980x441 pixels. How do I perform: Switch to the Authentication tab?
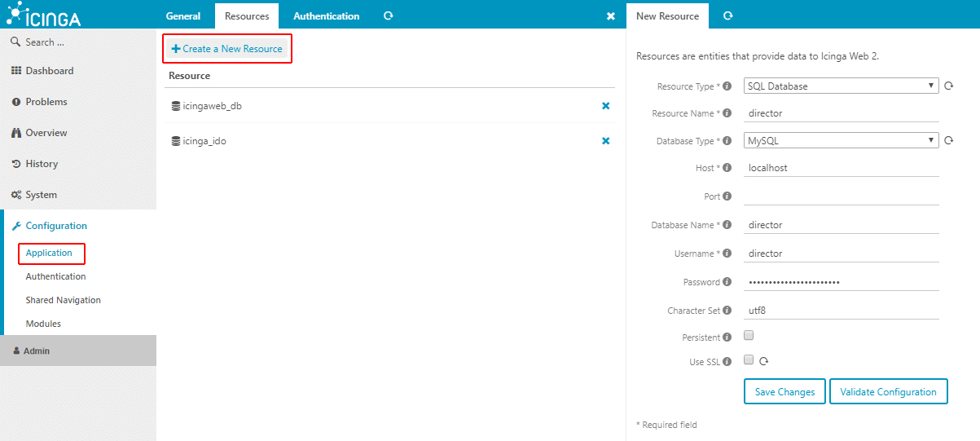[x=326, y=16]
